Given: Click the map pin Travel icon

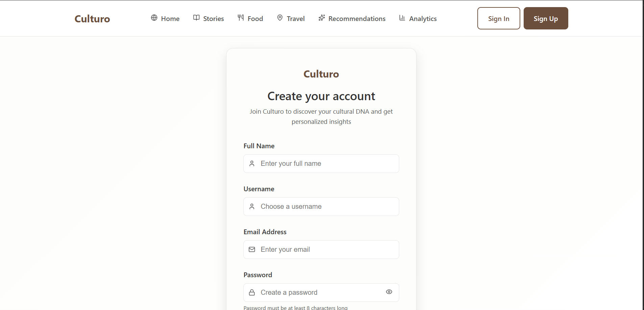Looking at the screenshot, I should 280,18.
